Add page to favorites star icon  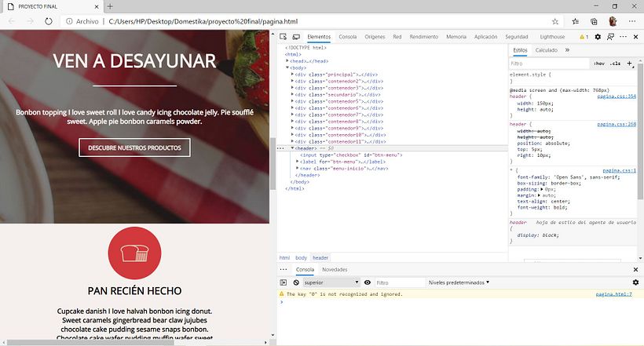(555, 21)
